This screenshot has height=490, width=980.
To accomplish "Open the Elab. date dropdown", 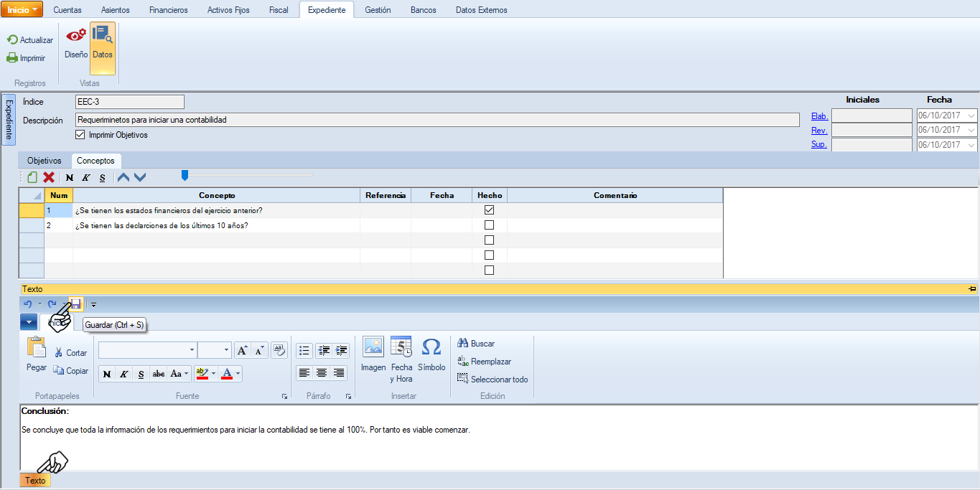I will [x=971, y=116].
